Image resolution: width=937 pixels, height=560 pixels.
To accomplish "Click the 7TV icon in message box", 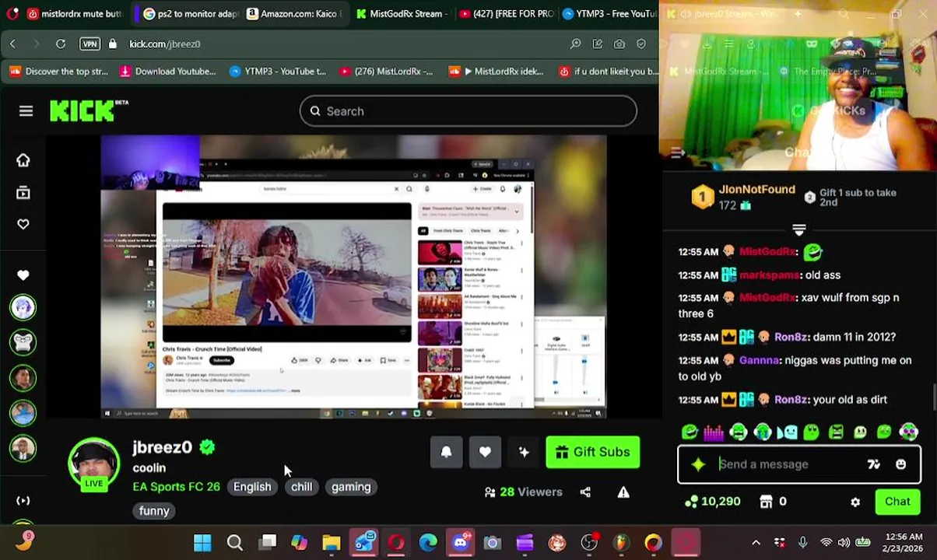I will click(x=874, y=464).
